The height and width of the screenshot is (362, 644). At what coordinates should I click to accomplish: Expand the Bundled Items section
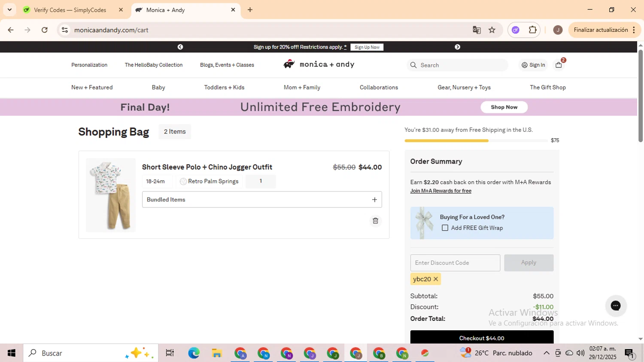262,200
